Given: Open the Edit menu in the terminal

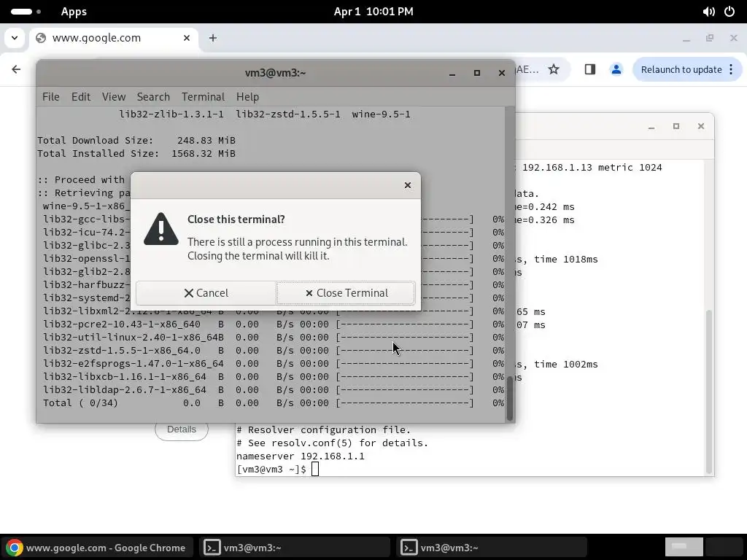Looking at the screenshot, I should (x=81, y=97).
